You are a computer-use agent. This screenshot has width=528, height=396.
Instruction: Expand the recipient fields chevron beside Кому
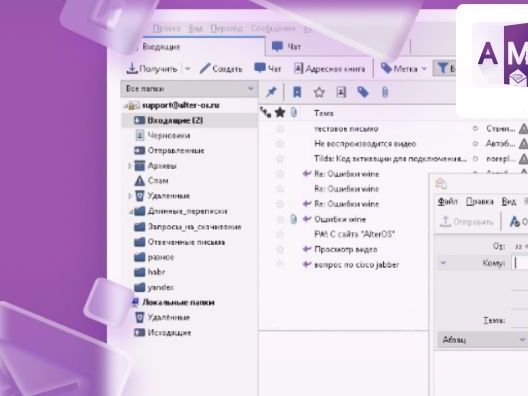click(x=443, y=262)
